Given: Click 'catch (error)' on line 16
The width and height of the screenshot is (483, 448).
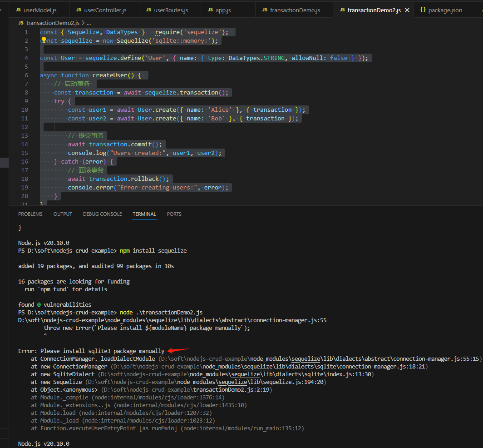Looking at the screenshot, I should [x=84, y=162].
